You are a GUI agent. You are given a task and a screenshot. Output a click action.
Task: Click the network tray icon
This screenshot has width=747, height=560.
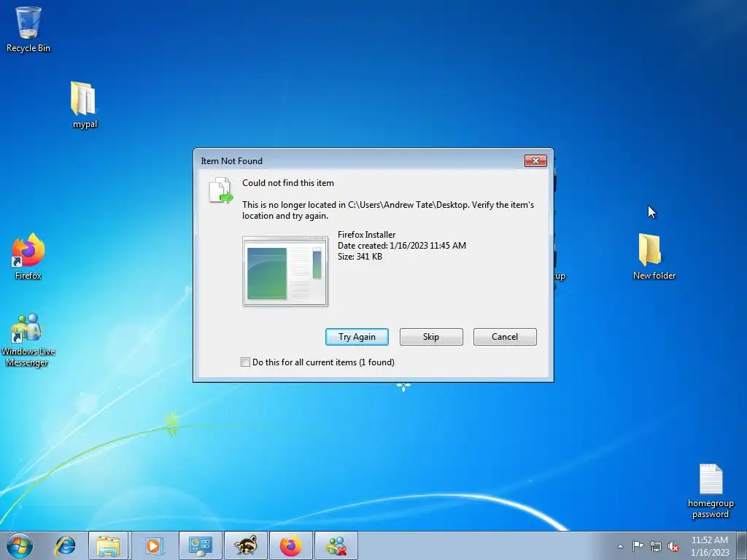click(x=656, y=546)
